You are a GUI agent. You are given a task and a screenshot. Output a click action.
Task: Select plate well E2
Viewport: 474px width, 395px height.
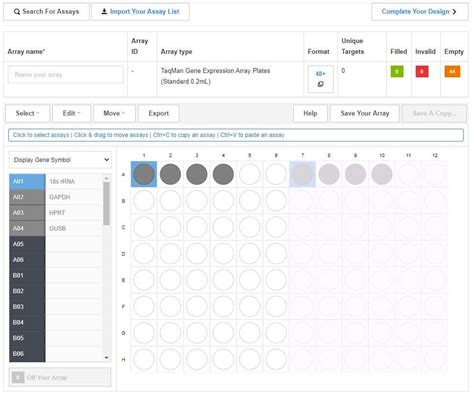click(170, 280)
